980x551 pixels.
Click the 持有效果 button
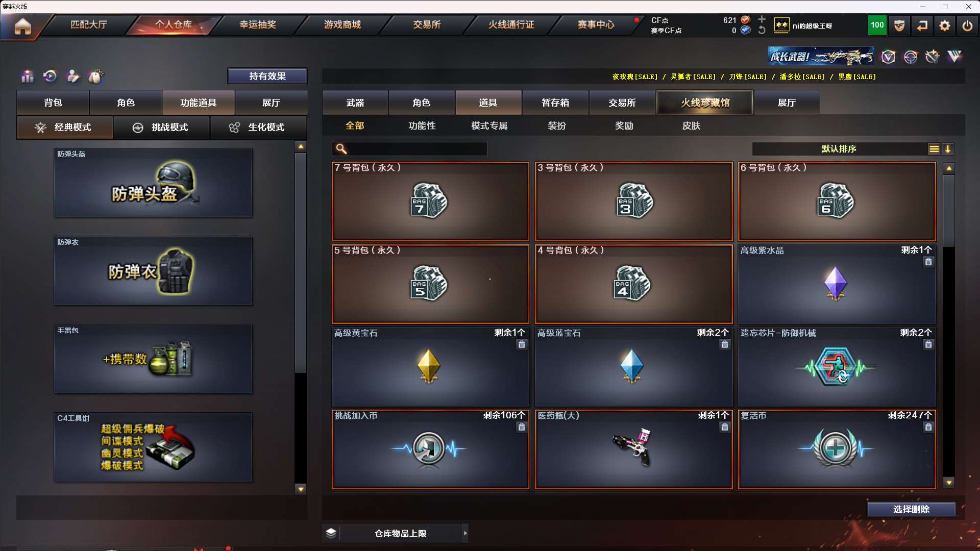pos(267,76)
